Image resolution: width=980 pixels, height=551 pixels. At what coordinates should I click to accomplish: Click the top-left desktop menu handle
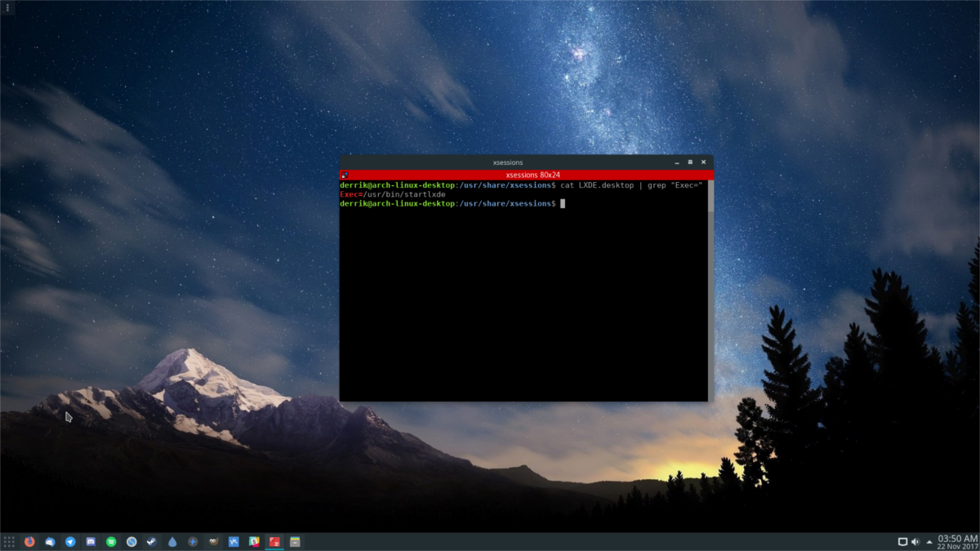point(6,7)
